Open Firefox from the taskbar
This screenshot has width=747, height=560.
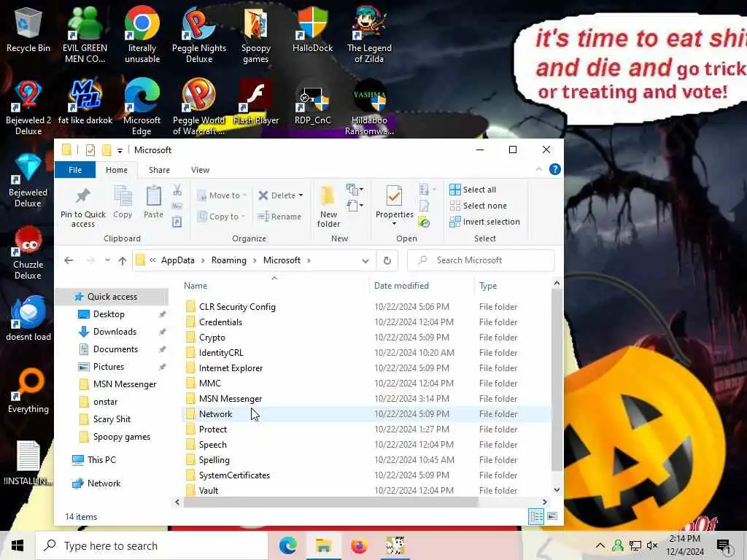[x=359, y=545]
